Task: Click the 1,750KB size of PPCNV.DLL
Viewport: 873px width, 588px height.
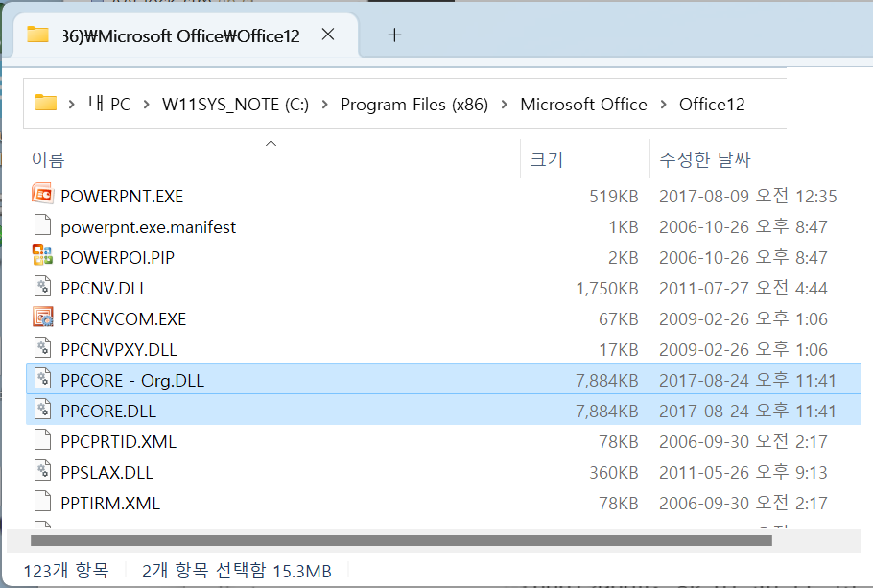Action: (607, 289)
